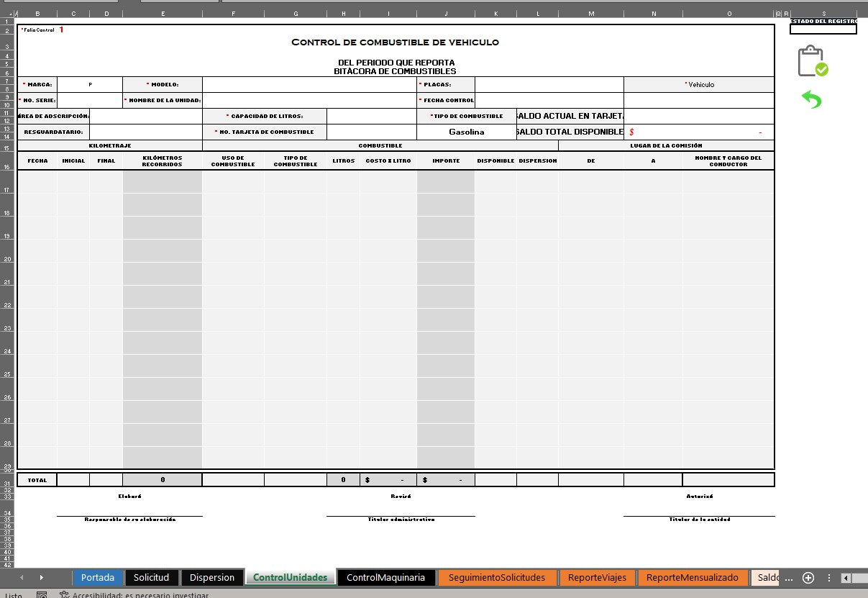Add a new sheet with plus icon
The height and width of the screenshot is (598, 868).
pos(808,578)
